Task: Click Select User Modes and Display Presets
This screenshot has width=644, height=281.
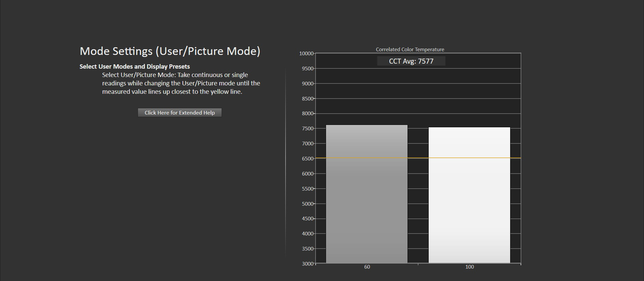Action: click(x=135, y=66)
